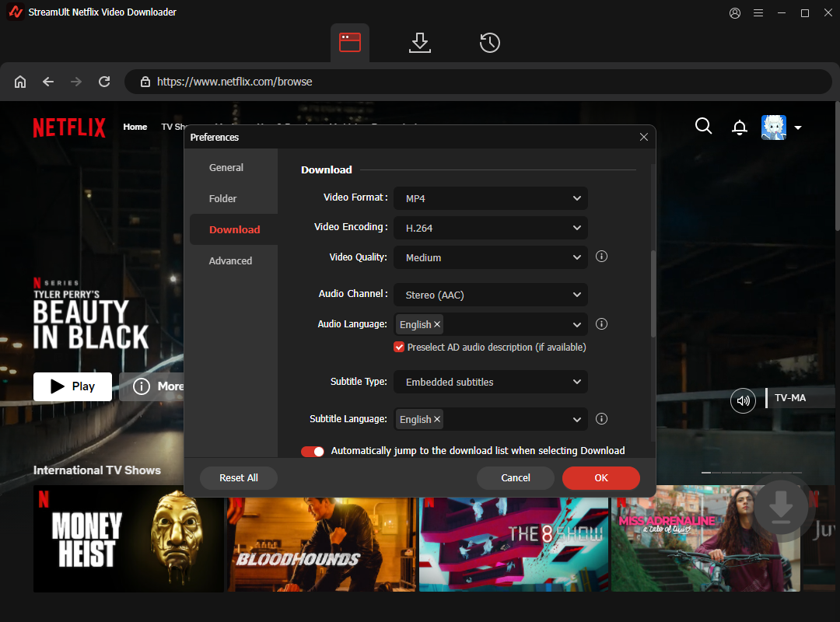Open Netflix notifications bell
Screen dimensions: 840x622
pos(740,128)
